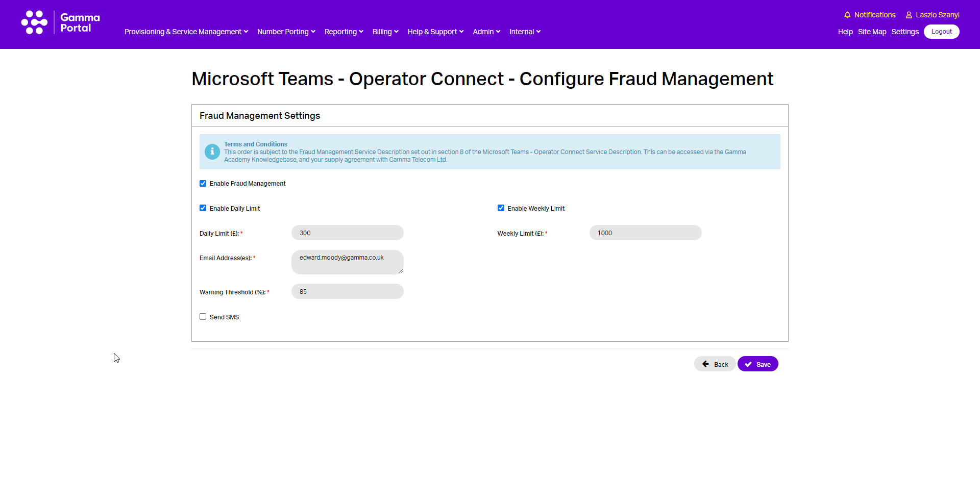
Task: Click the Fraud Management Settings heading
Action: pyautogui.click(x=260, y=116)
